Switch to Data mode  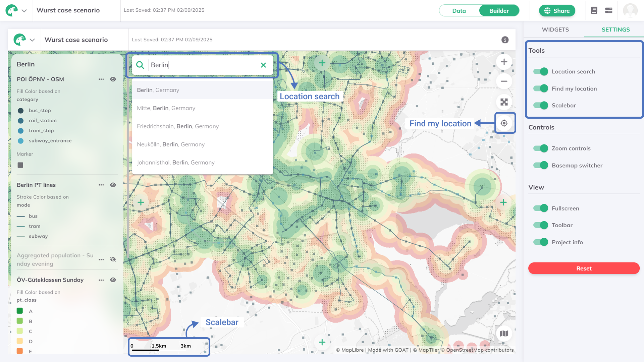459,10
